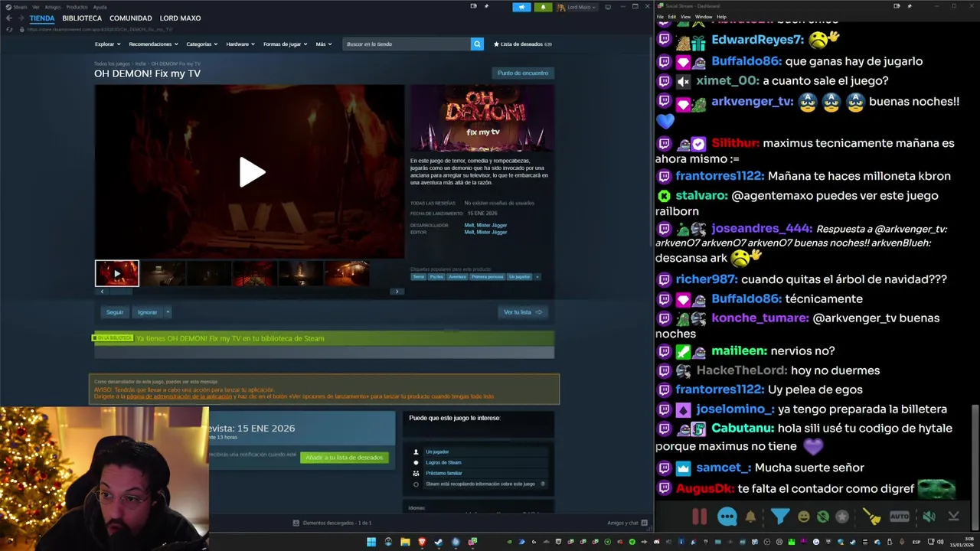Click Añadir a tu lista de deseados
Screen dimensions: 980x551
pyautogui.click(x=345, y=458)
